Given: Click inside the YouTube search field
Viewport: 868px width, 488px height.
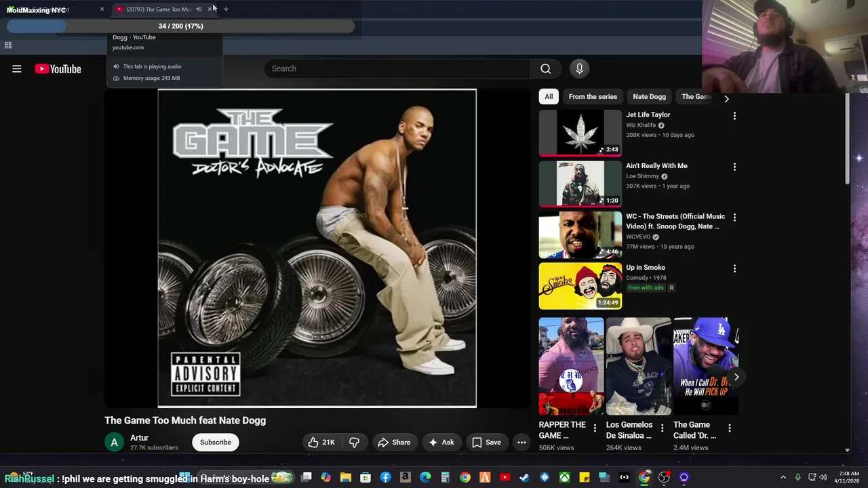Looking at the screenshot, I should click(397, 68).
